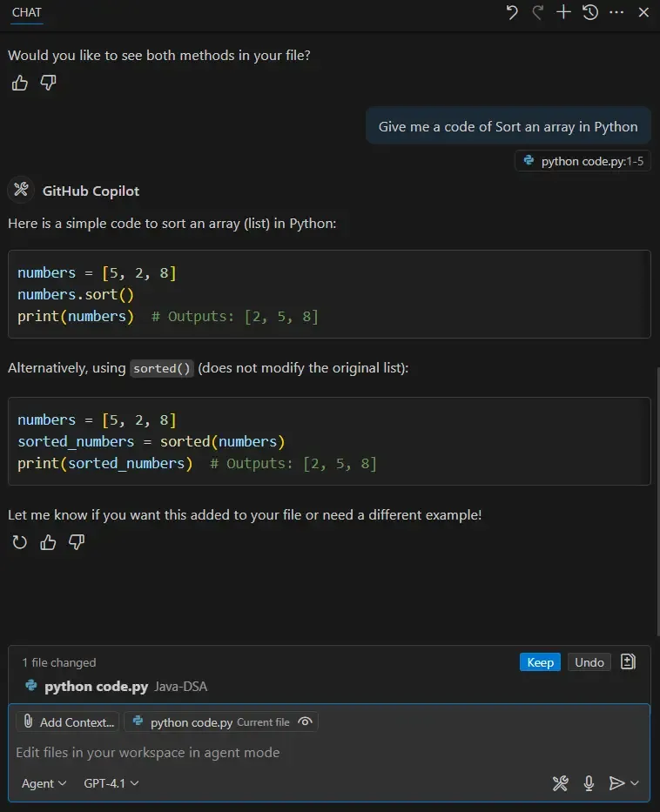Image resolution: width=660 pixels, height=812 pixels.
Task: Expand send options chevron
Action: tap(635, 783)
